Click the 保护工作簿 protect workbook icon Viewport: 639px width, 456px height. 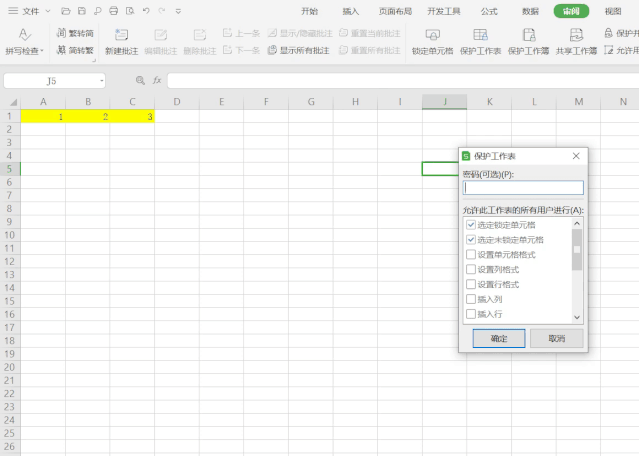[528, 34]
